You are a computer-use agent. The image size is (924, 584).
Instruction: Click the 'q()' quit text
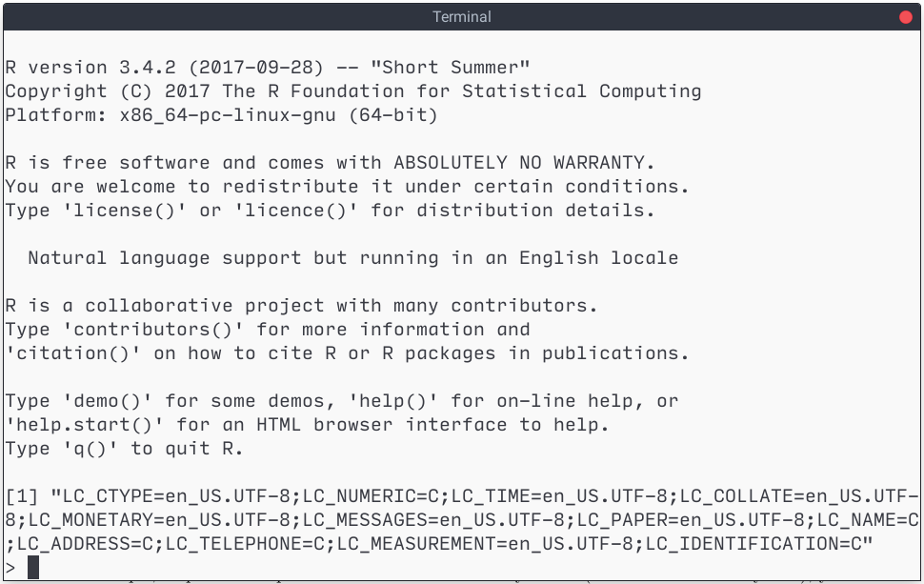[90, 449]
